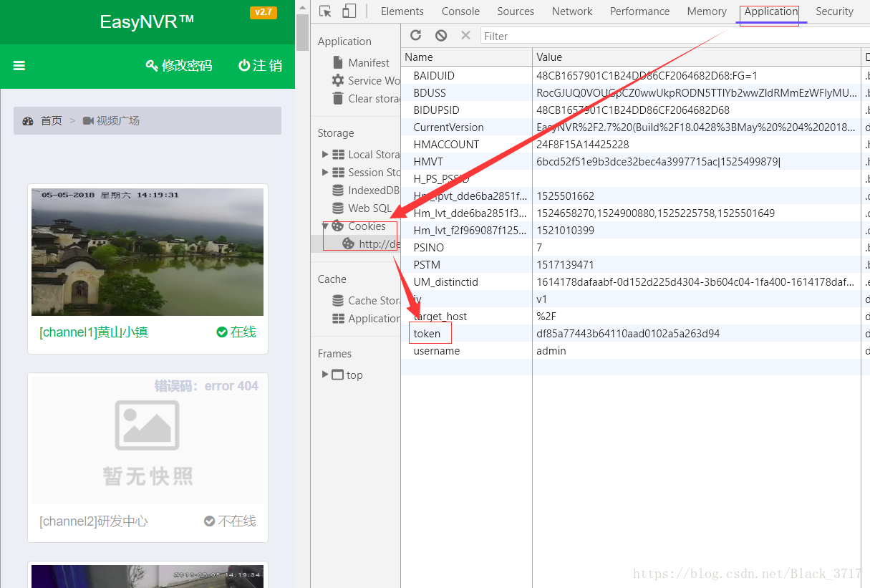The width and height of the screenshot is (870, 588).
Task: Expand the Session Storage tree node
Action: coord(325,172)
